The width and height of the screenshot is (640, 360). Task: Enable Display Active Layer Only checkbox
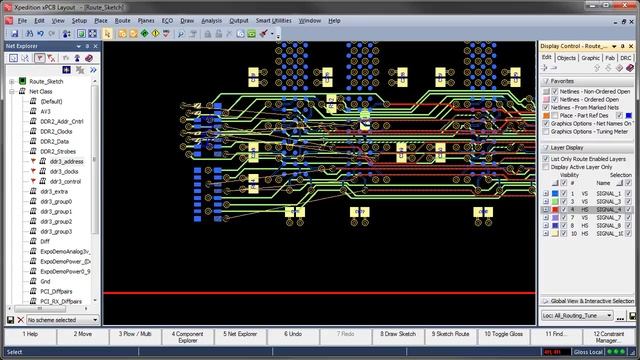tap(546, 167)
